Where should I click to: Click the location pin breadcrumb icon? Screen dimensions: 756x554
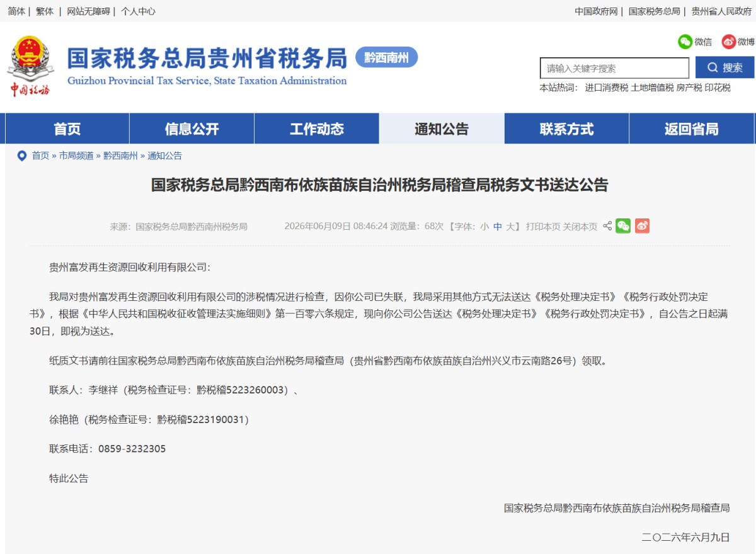[x=22, y=155]
